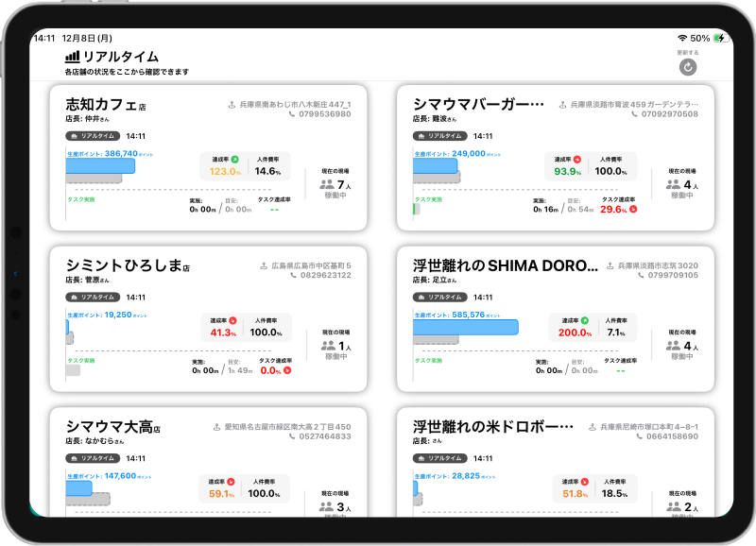This screenshot has height=546, width=756.
Task: Tap the red icon beside 29.6% タスク達成率
Action: 633,209
